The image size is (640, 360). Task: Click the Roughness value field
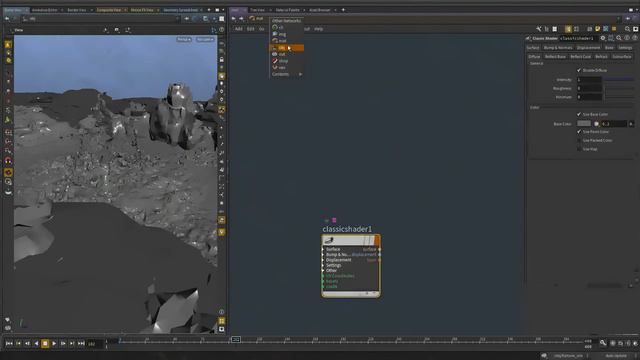(x=589, y=88)
